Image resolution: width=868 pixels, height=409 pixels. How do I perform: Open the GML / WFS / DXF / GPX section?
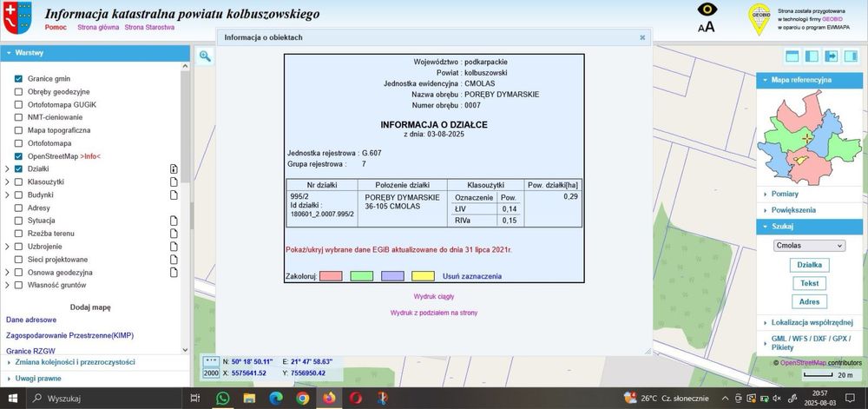click(x=809, y=343)
